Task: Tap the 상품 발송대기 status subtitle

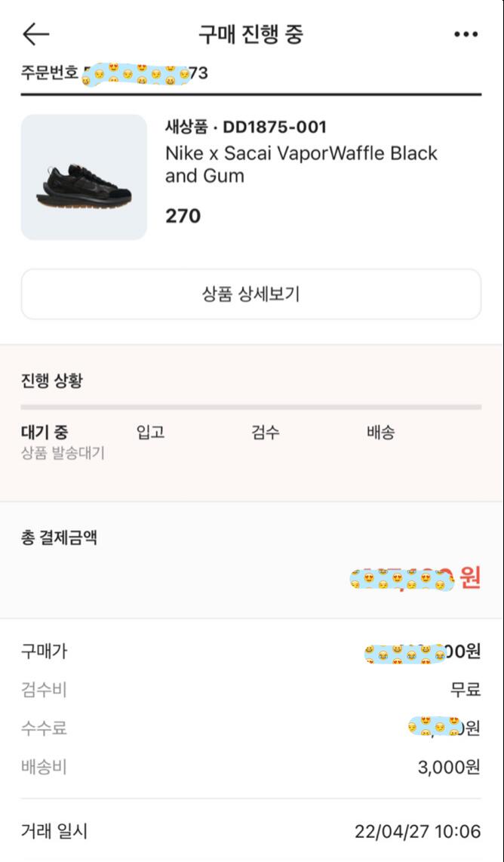Action: (x=63, y=454)
